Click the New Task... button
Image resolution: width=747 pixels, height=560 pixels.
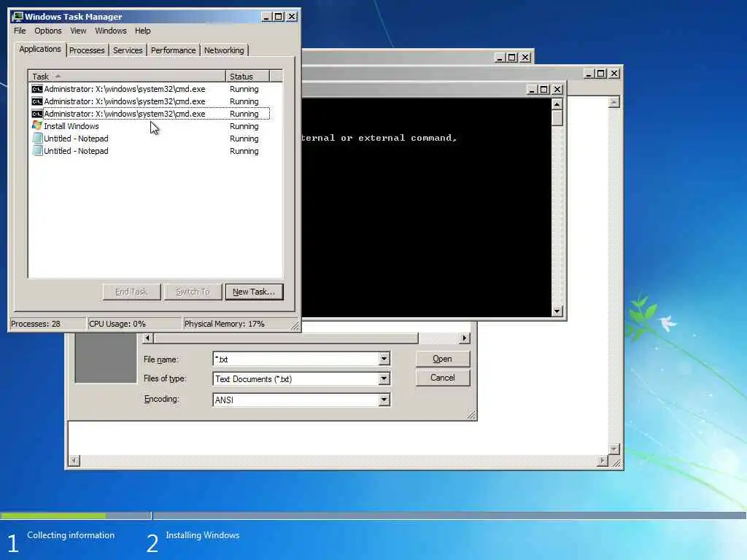coord(254,292)
